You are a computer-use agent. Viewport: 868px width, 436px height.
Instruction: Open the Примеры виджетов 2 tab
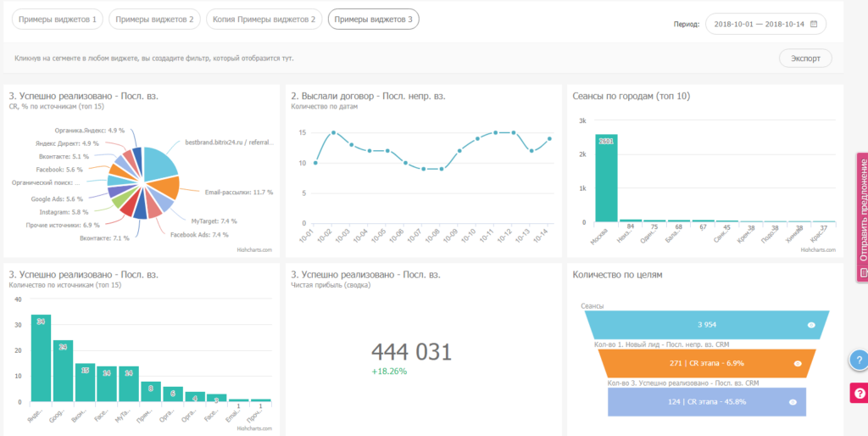[x=155, y=19]
